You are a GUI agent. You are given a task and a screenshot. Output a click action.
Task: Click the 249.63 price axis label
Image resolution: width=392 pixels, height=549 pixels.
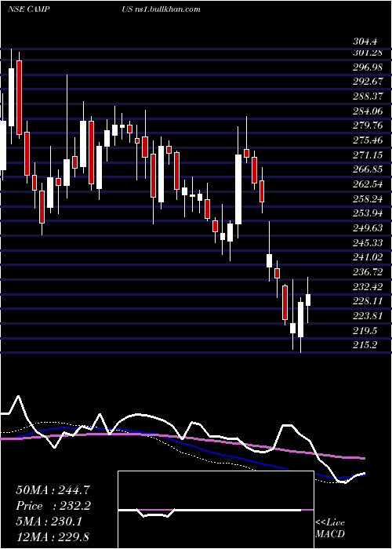(368, 228)
